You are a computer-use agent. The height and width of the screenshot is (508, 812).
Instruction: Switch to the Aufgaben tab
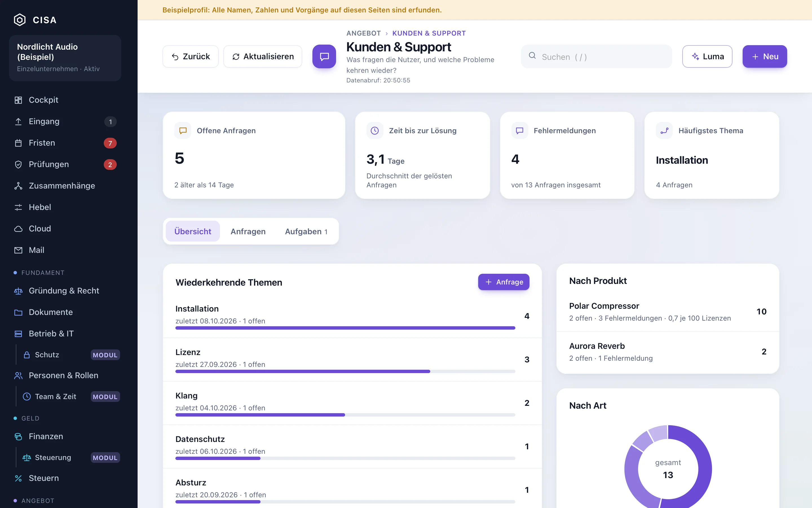(x=306, y=231)
